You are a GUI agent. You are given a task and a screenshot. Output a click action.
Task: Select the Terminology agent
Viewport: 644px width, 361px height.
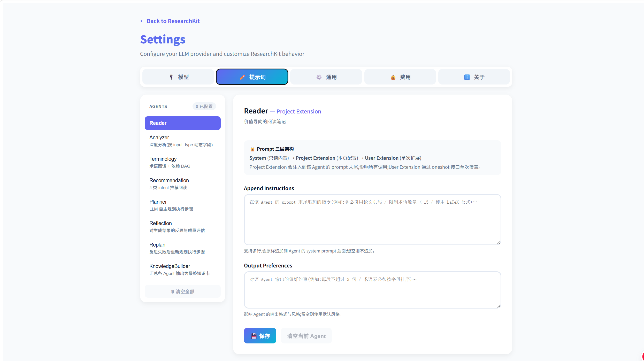point(183,162)
